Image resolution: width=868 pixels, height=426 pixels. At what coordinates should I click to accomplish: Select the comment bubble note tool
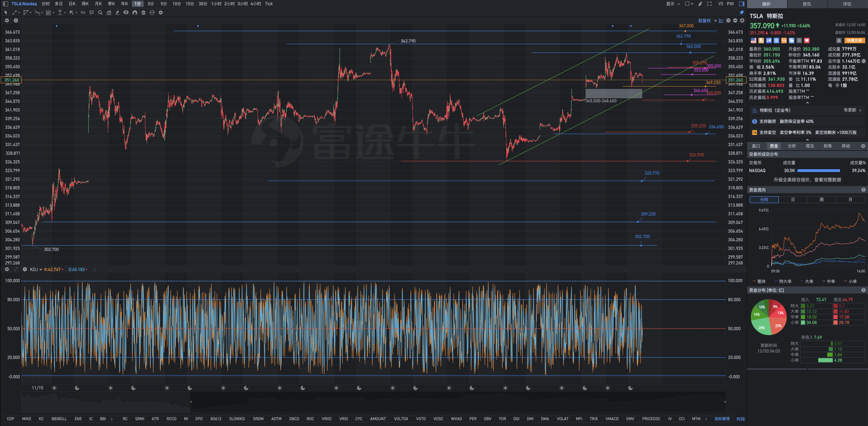pyautogui.click(x=92, y=12)
